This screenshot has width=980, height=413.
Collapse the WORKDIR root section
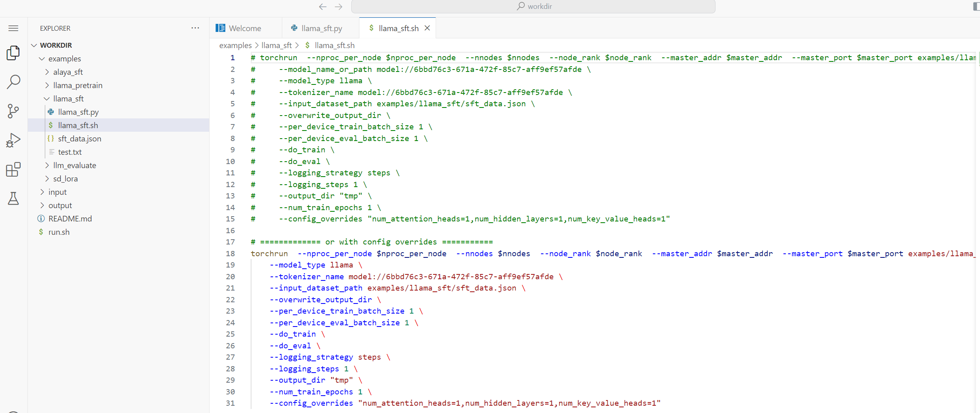56,45
